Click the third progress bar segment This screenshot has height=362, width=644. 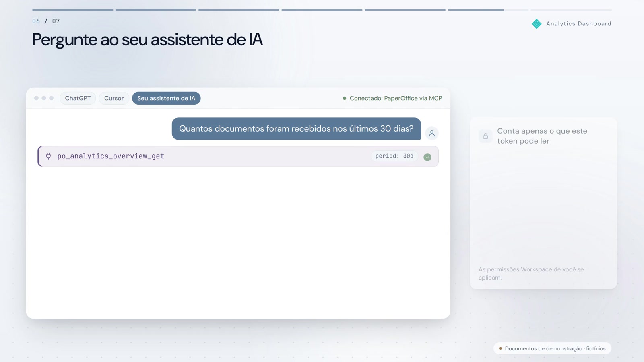click(239, 10)
